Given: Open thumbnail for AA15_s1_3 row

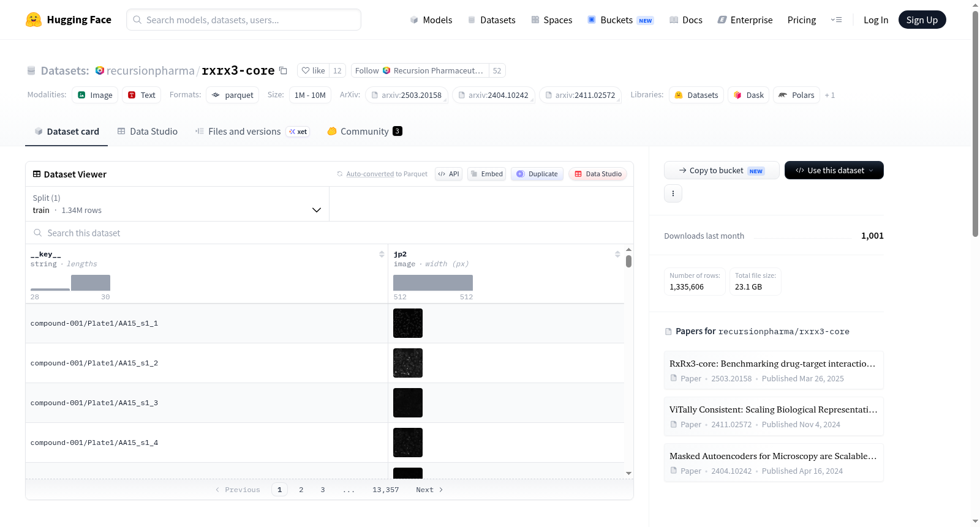Looking at the screenshot, I should 408,403.
